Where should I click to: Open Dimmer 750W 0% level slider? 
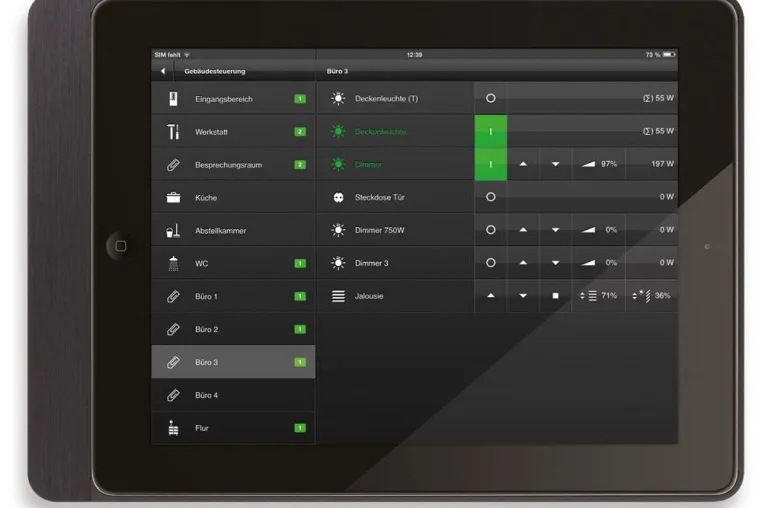click(599, 229)
